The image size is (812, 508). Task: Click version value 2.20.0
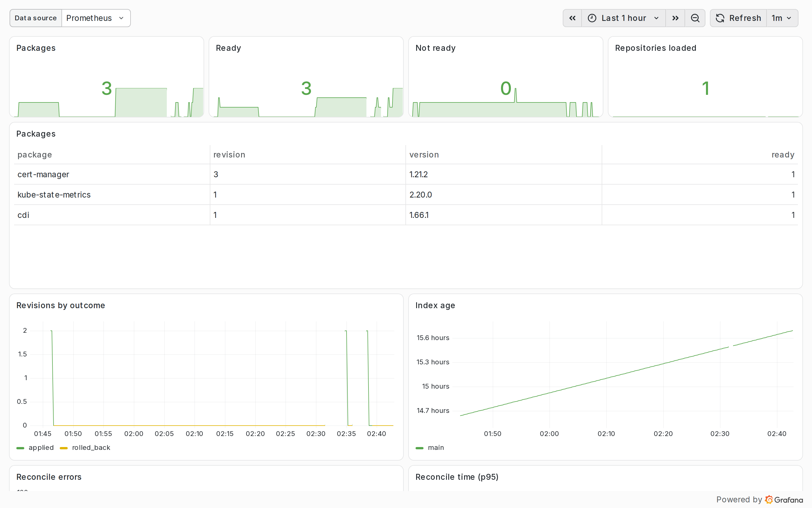click(420, 194)
